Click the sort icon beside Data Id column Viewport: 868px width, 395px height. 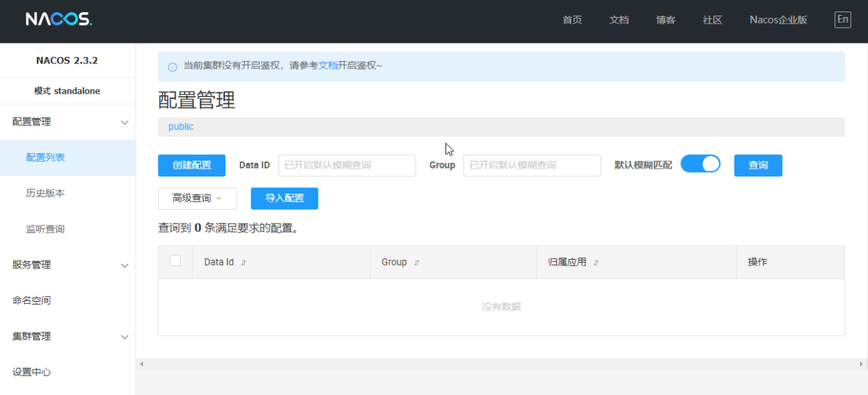(243, 263)
